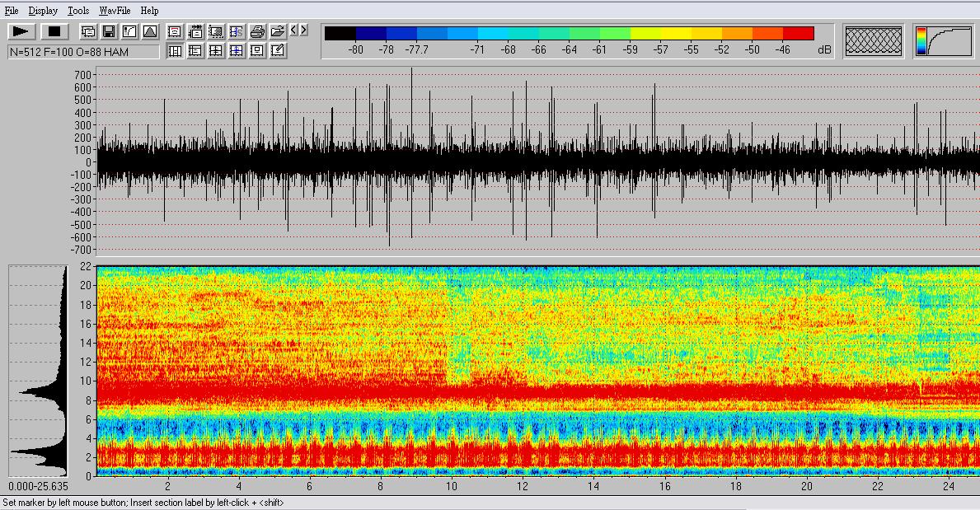
Task: Click the bell-shaped spectrum icon
Action: [150, 31]
